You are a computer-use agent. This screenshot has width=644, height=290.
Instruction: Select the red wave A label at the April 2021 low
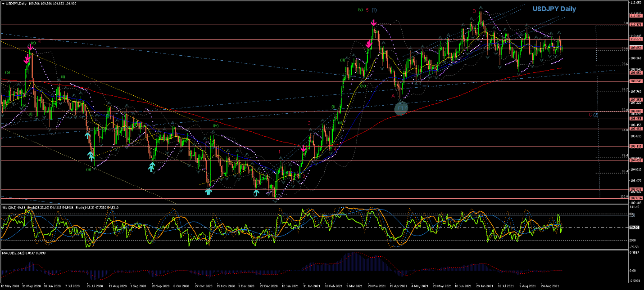[393, 96]
